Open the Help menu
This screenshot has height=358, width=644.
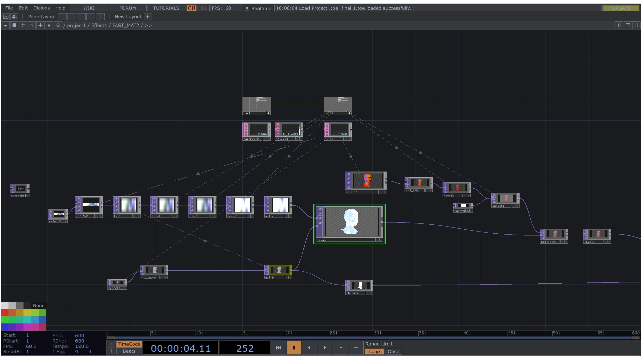60,8
